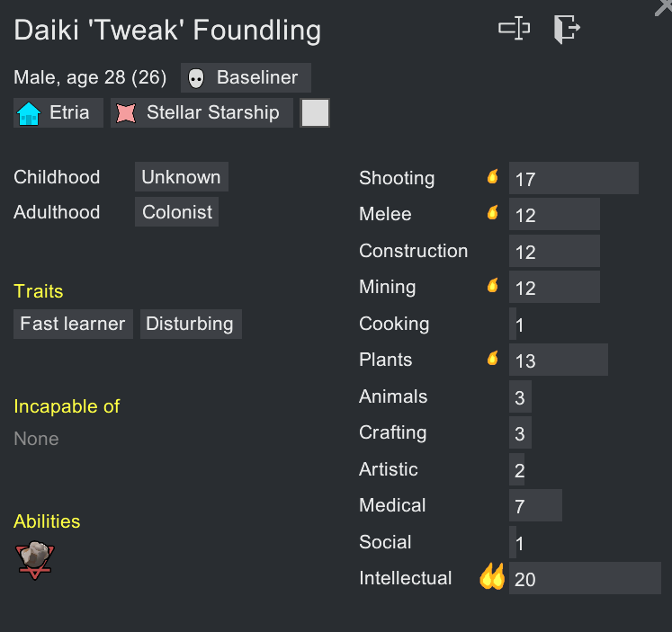Click the banish colonist door icon
Image resolution: width=672 pixels, height=632 pixels.
567,29
